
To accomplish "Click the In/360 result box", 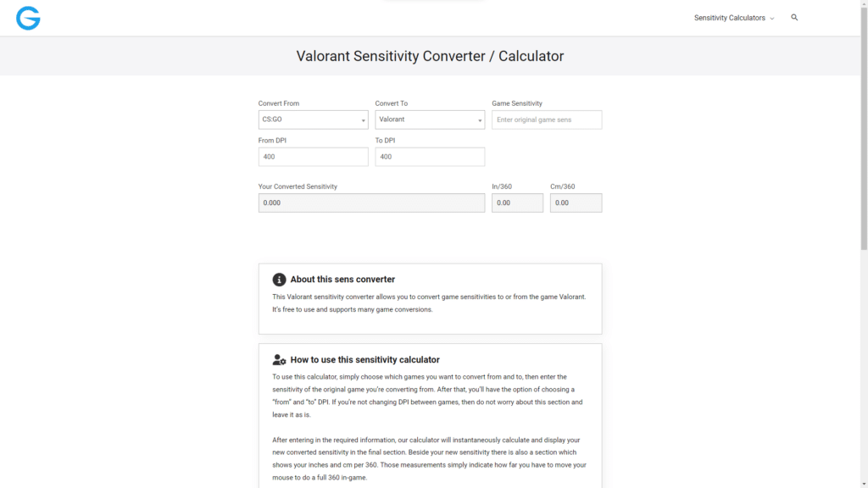I will click(x=517, y=202).
